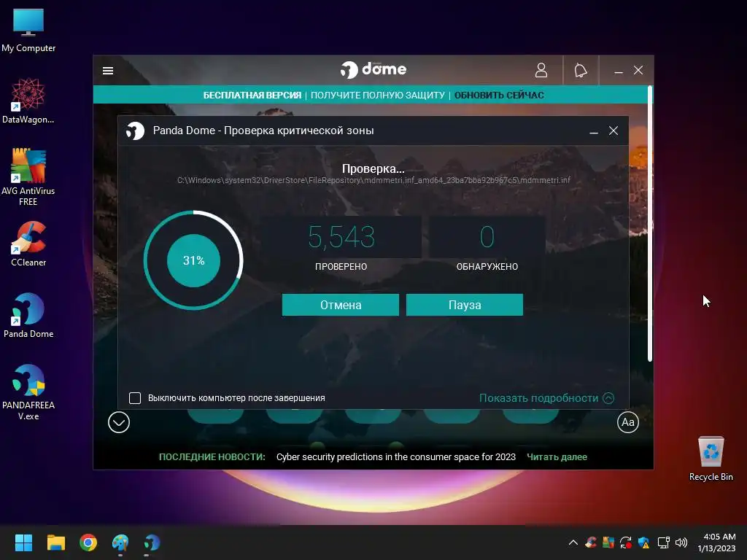Click the scanned file path text
This screenshot has width=747, height=560.
pos(373,181)
